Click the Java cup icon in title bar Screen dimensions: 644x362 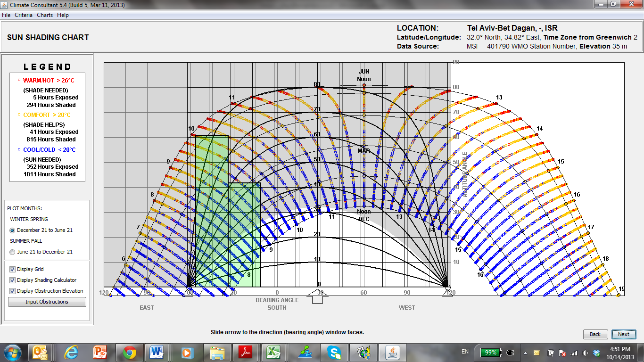click(x=5, y=4)
